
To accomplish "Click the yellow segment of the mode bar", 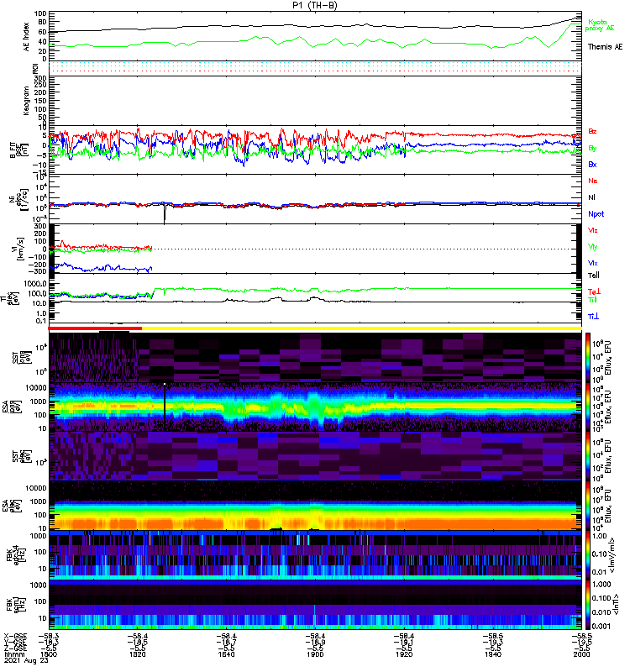I will coord(362,328).
